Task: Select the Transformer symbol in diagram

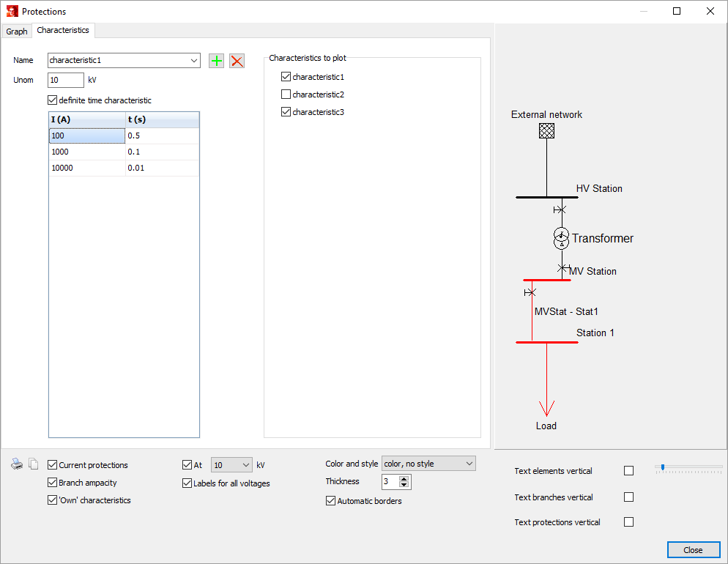Action: coord(561,239)
